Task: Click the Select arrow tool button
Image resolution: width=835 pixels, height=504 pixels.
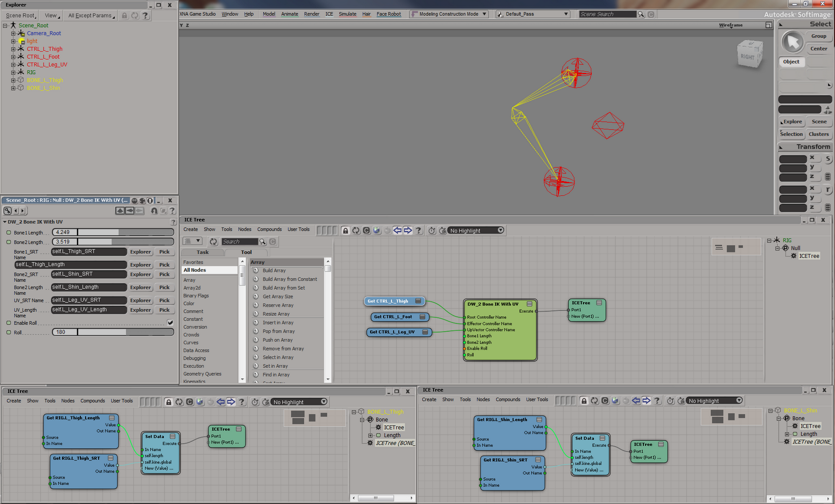Action: click(793, 42)
